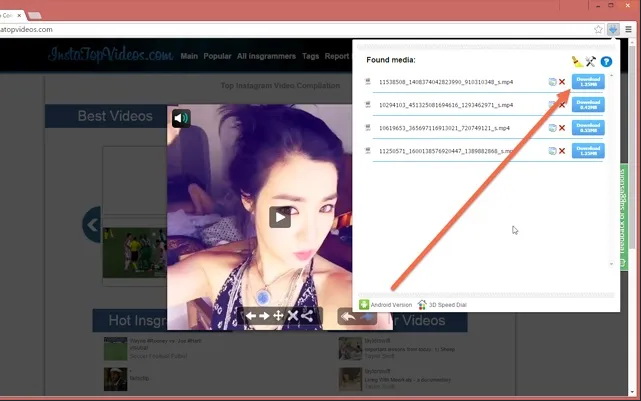
Task: Close the current browser tab
Action: 19,16
